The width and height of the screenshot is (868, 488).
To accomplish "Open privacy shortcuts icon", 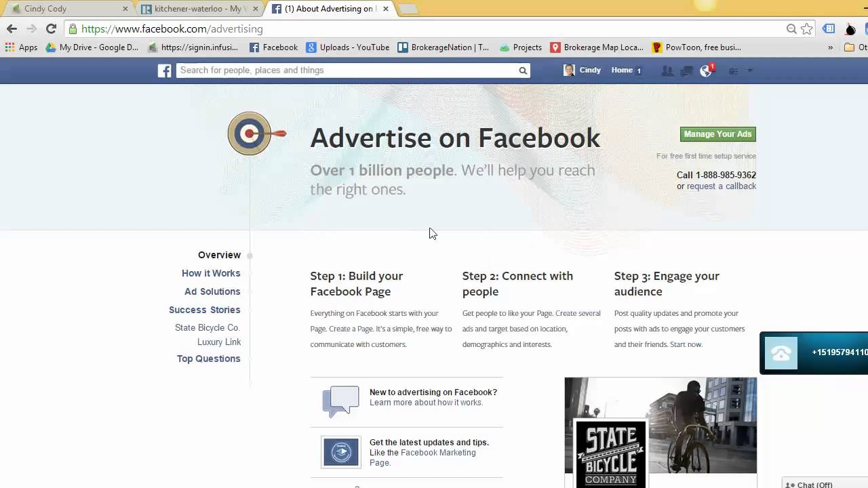I will [x=733, y=70].
